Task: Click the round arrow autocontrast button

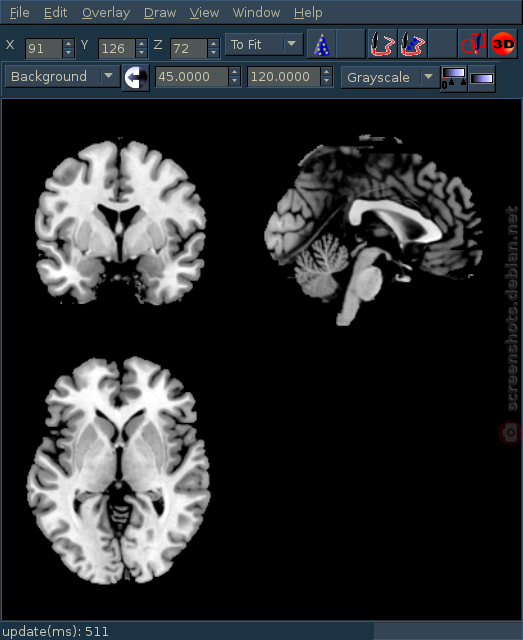Action: pos(136,77)
